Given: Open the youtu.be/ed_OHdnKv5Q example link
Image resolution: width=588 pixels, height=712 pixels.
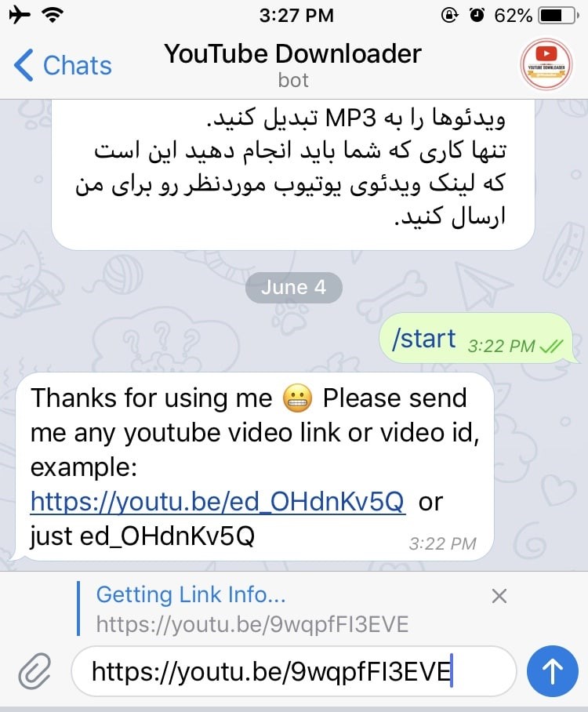Looking at the screenshot, I should (217, 502).
